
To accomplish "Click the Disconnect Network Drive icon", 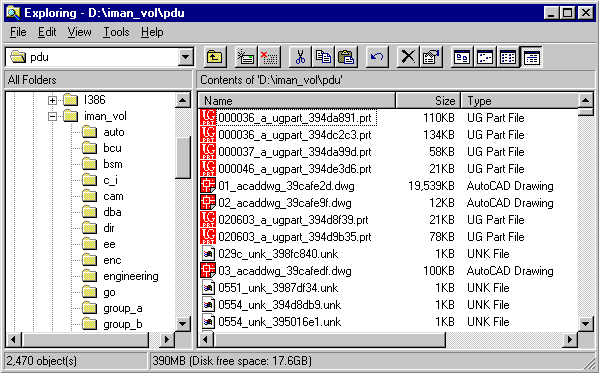I will (x=270, y=57).
